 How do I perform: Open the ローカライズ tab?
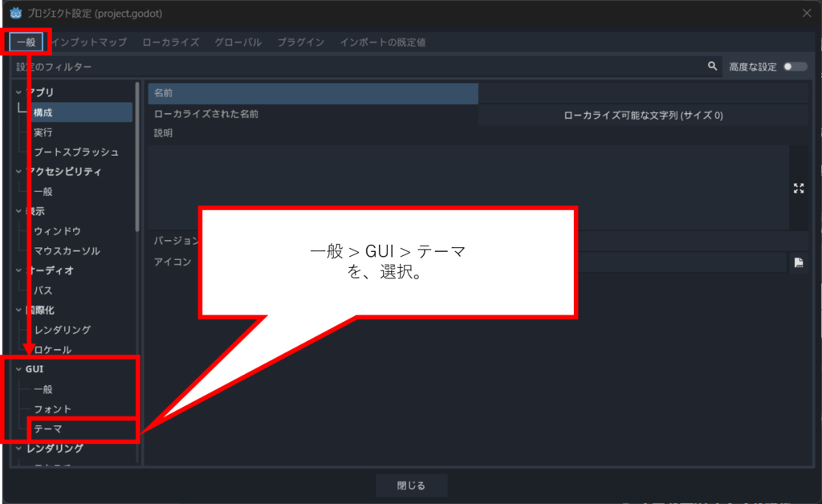(170, 42)
